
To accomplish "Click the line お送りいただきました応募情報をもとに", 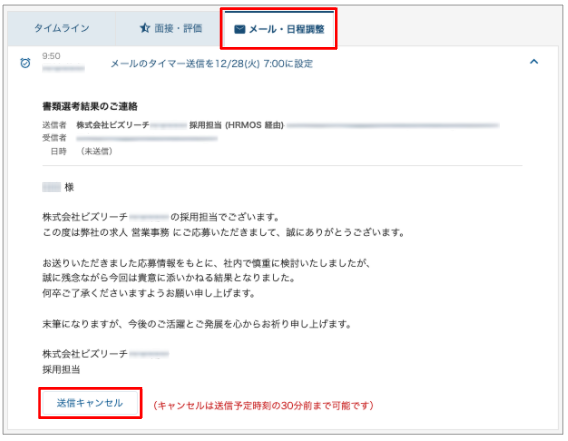I will click(206, 263).
